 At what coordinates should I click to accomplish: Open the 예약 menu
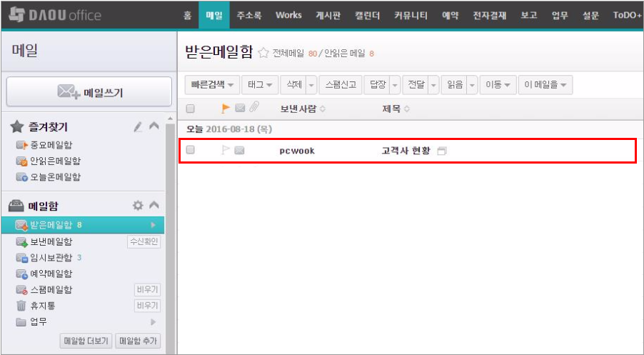tap(450, 16)
